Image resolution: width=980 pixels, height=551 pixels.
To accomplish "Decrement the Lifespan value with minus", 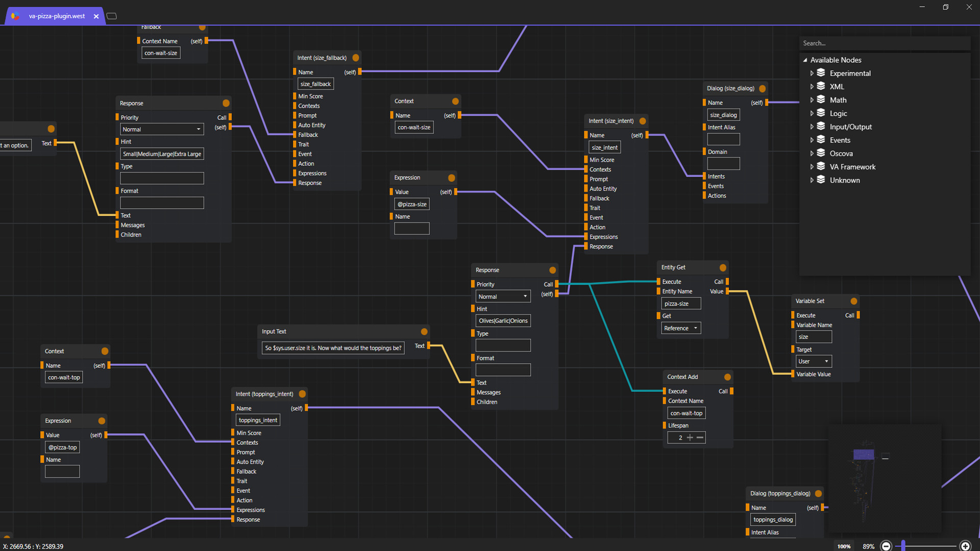I will 700,438.
